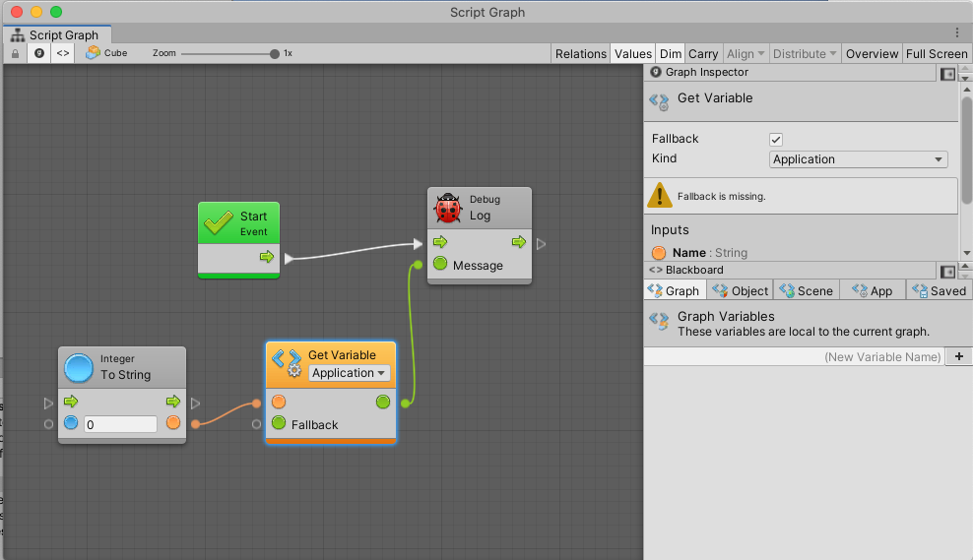Click the New Variable Name input field
The width and height of the screenshot is (973, 560).
pyautogui.click(x=794, y=356)
